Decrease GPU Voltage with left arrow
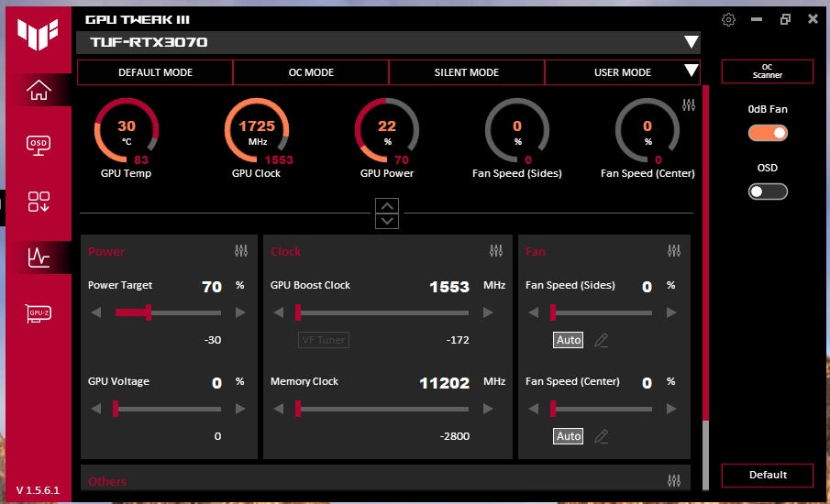Screen dimensions: 830x504 [x=95, y=409]
